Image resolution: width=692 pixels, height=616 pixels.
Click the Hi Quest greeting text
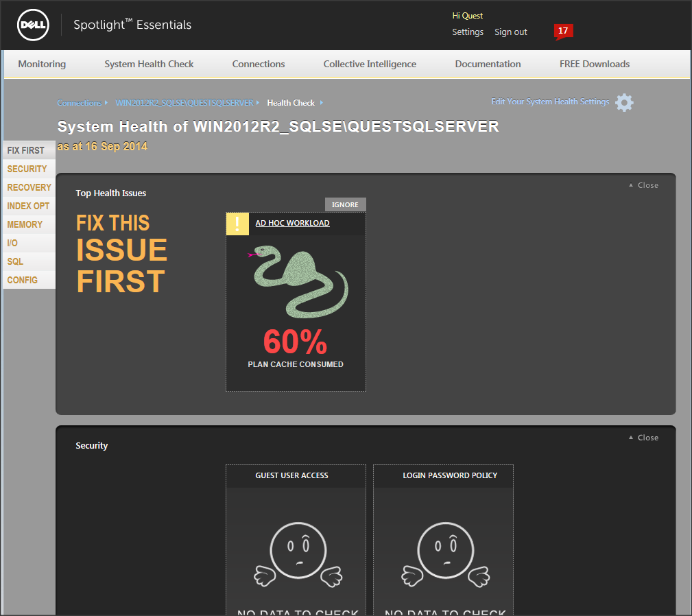click(467, 16)
